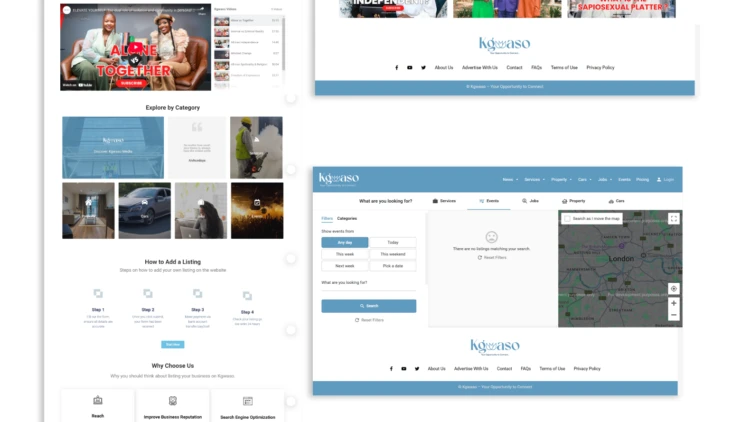Play the Alone vs Together YouTube video

(136, 47)
